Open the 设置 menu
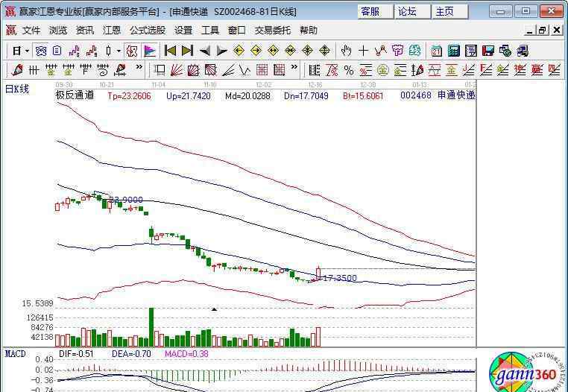Screen dimensions: 568x392 183,31
